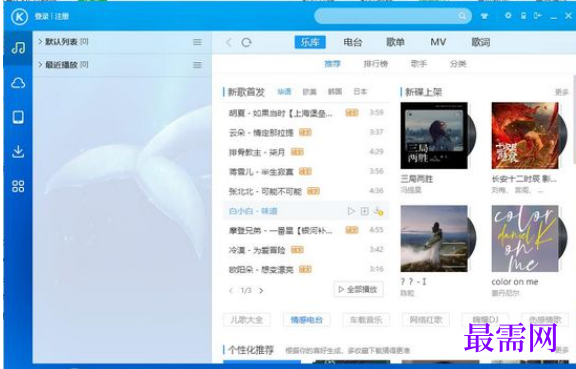Image resolution: width=576 pixels, height=369 pixels.
Task: Filter new songs by 欧美
Action: (310, 92)
